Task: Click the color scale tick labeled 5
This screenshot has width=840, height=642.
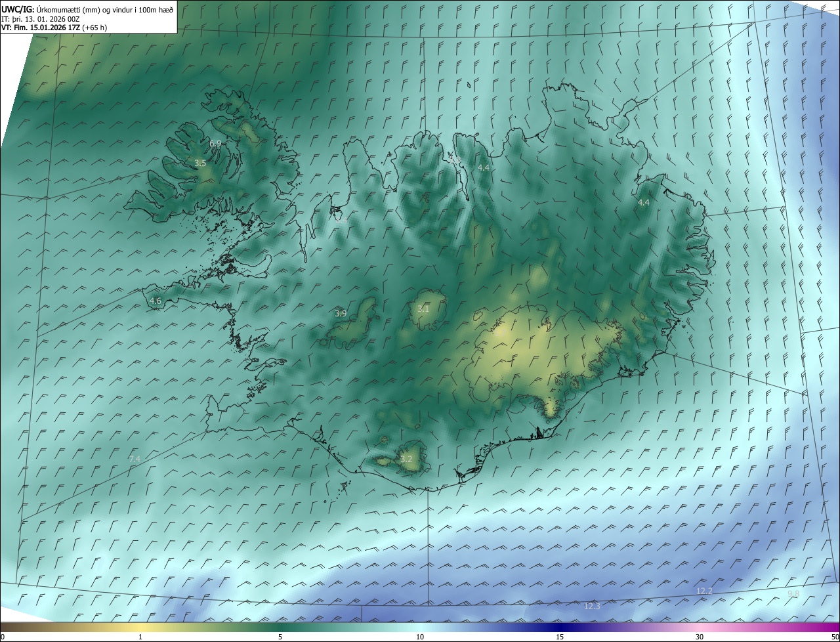Action: click(280, 637)
